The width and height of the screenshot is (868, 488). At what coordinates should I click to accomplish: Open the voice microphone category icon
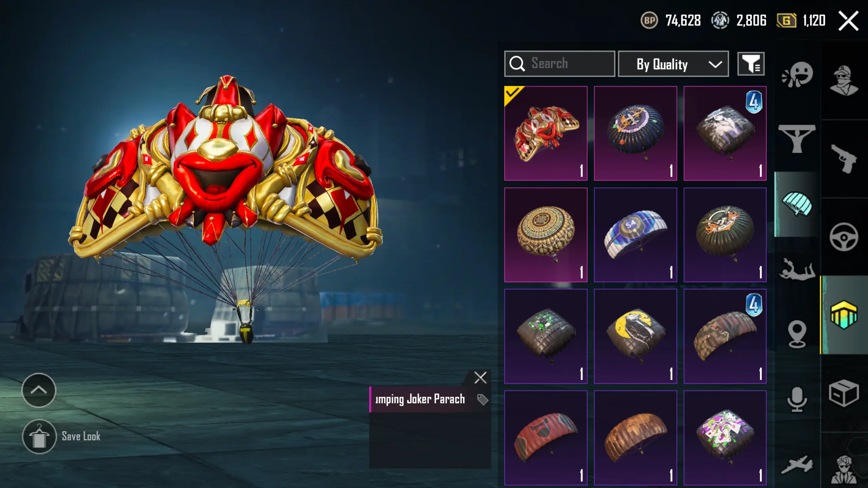pos(797,399)
